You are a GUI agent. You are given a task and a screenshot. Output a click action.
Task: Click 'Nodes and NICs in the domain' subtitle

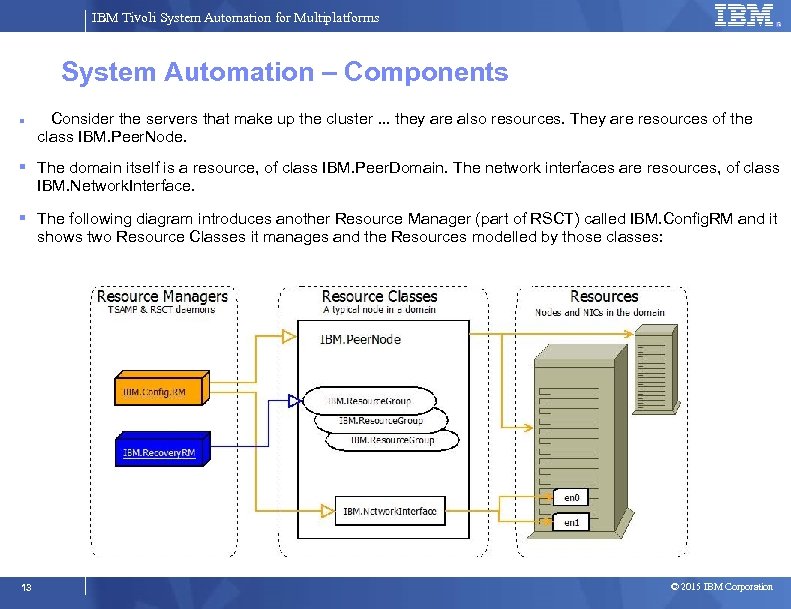(600, 312)
